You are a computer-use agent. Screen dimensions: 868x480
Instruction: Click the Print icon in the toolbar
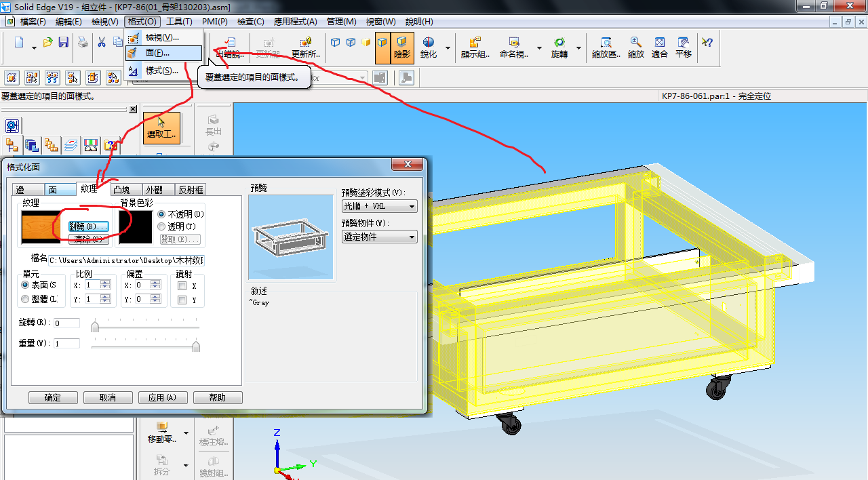(x=83, y=43)
